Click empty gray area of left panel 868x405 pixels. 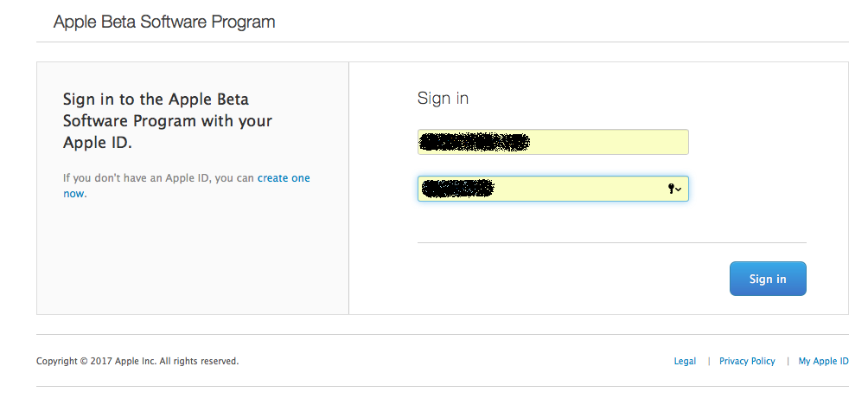(192, 260)
